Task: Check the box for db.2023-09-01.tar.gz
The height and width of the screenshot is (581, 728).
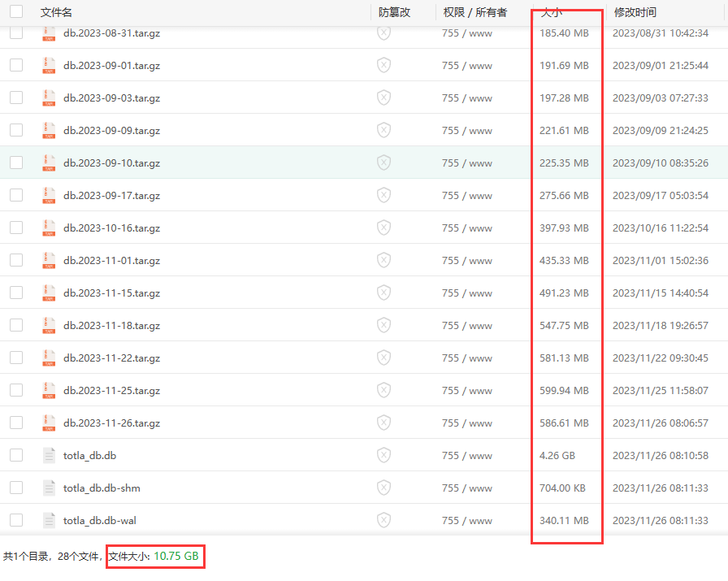Action: 16,65
